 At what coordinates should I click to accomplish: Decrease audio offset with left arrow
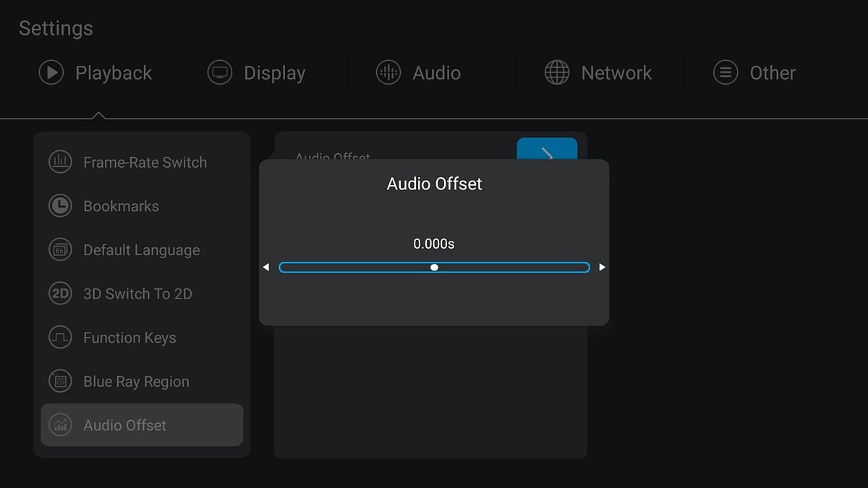click(266, 267)
